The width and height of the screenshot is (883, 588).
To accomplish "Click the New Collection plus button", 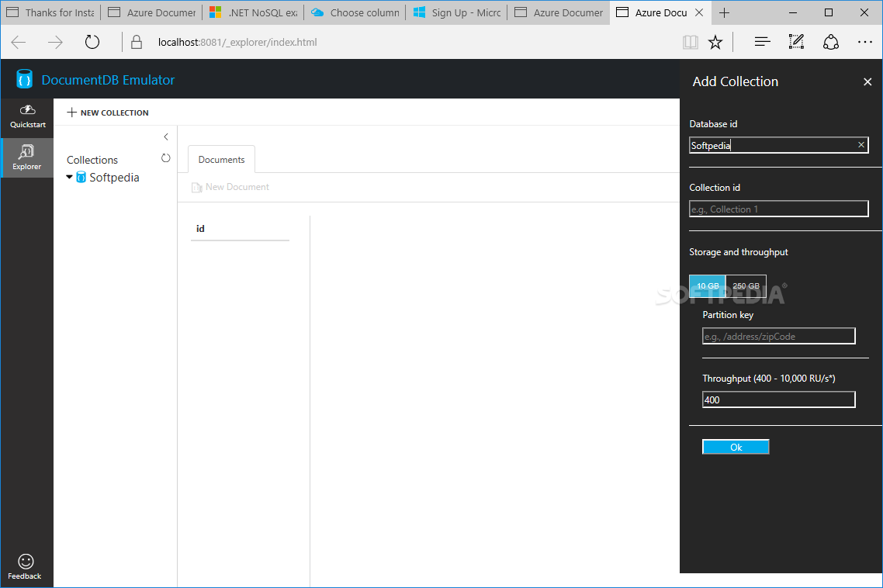I will click(x=108, y=112).
